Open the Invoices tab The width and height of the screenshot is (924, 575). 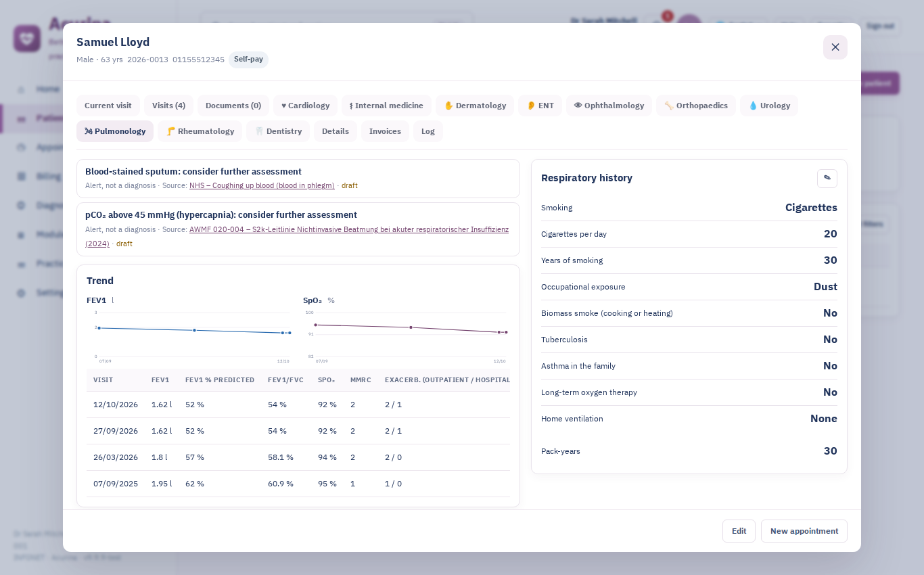(x=385, y=131)
